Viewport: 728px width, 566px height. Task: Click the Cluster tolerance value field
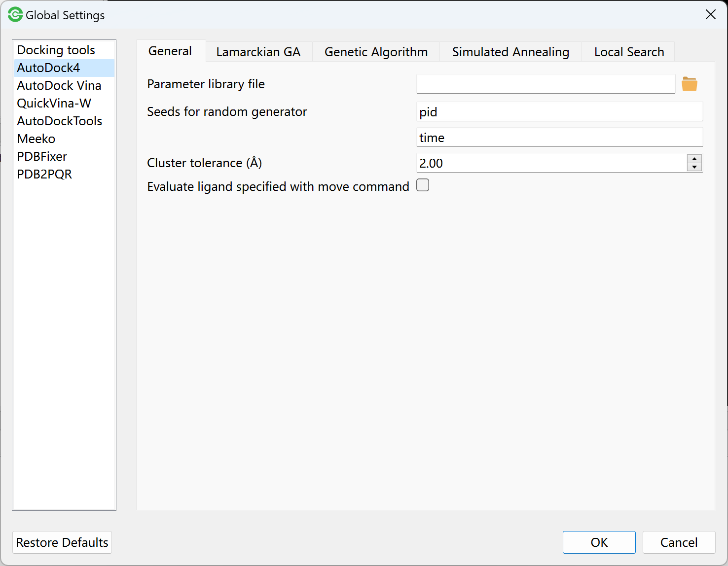(551, 163)
